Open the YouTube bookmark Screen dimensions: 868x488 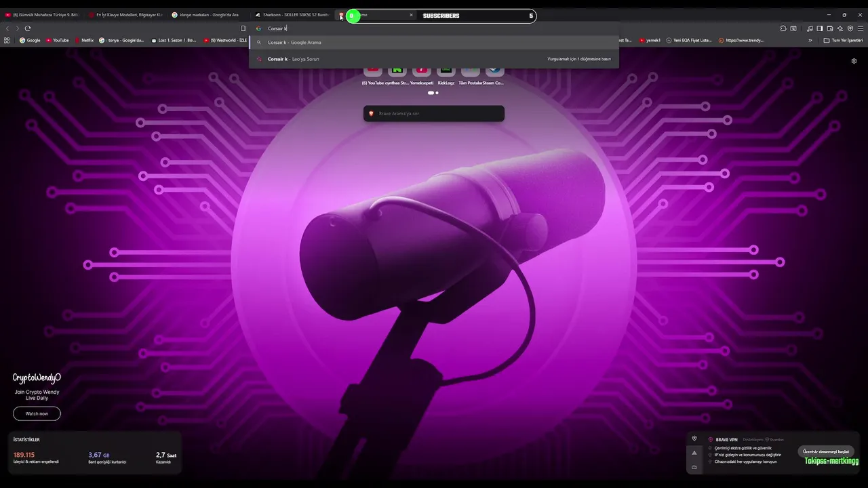tap(58, 40)
